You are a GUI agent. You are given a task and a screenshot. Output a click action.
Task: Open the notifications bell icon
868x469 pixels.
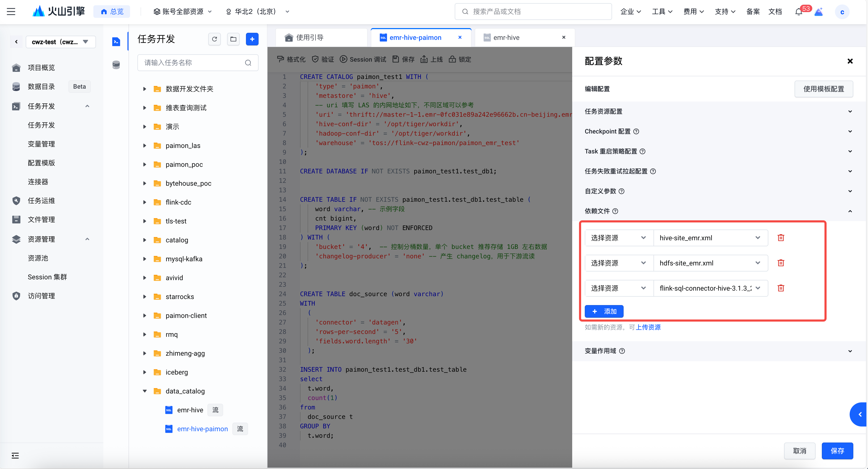(x=798, y=12)
